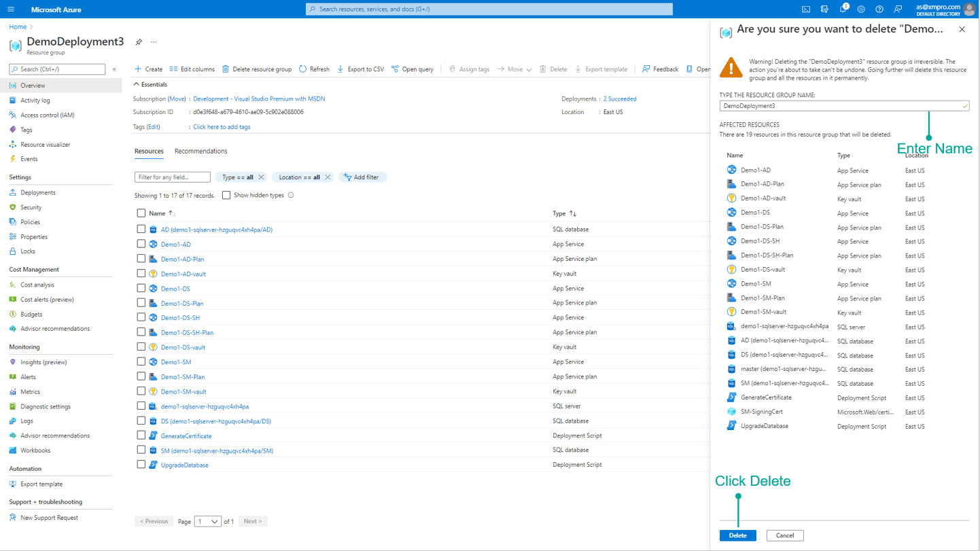The image size is (980, 551).
Task: Collapse the Essentials section
Action: coord(150,85)
